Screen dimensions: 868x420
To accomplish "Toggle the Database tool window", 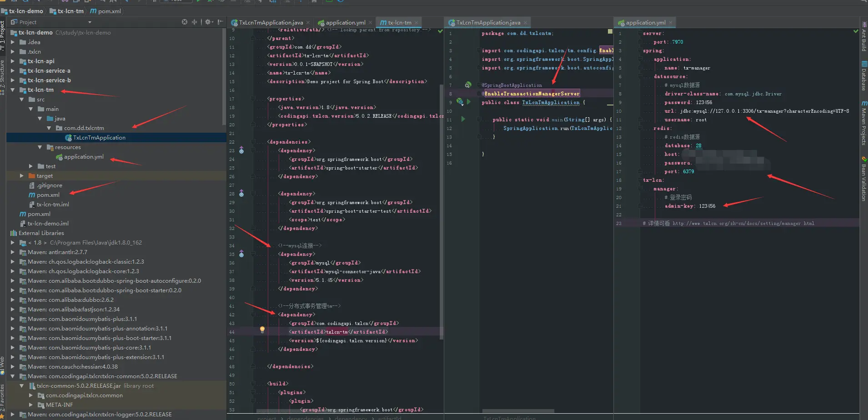I will [x=864, y=76].
